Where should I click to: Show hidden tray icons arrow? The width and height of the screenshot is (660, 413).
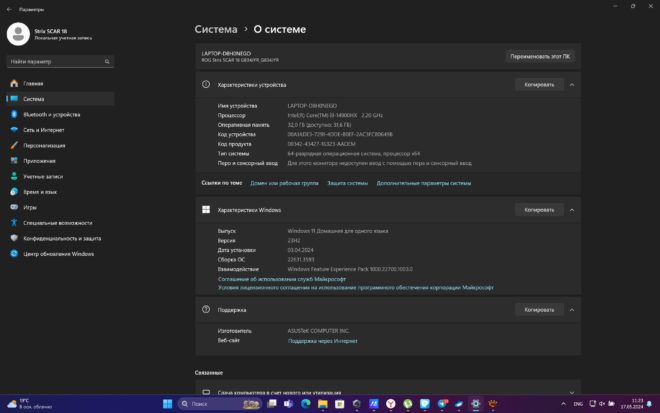(563, 404)
